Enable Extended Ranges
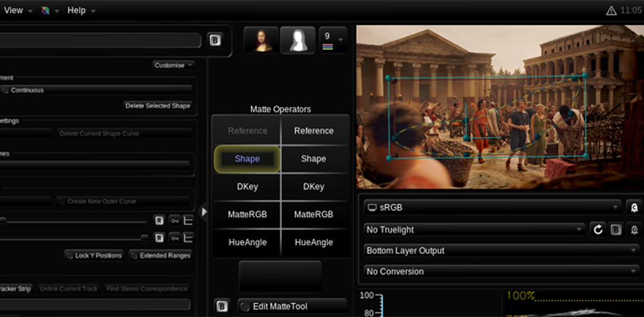This screenshot has width=644, height=317. [x=161, y=255]
